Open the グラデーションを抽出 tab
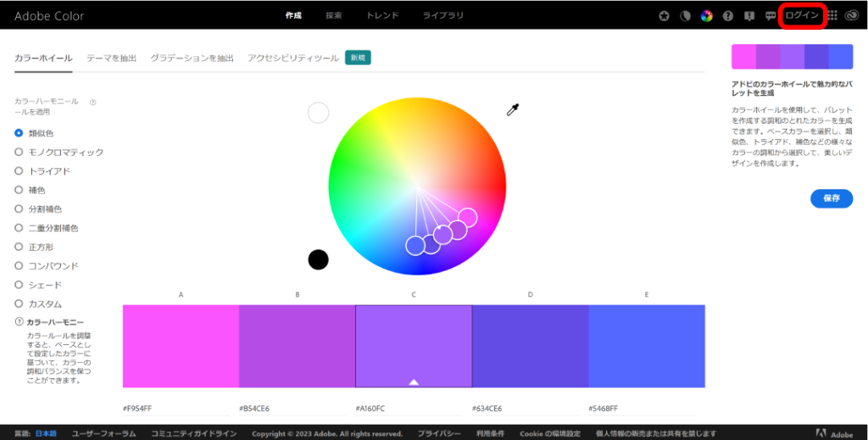 [192, 58]
